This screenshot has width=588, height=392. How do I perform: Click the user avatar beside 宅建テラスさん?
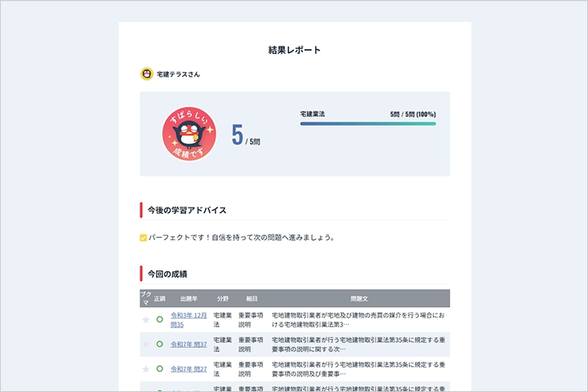tap(147, 73)
